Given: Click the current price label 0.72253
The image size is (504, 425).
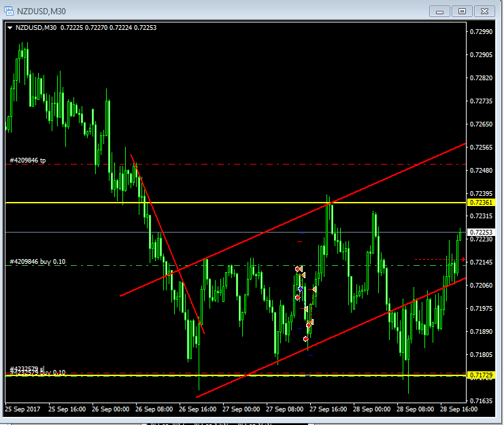Looking at the screenshot, I should [481, 232].
